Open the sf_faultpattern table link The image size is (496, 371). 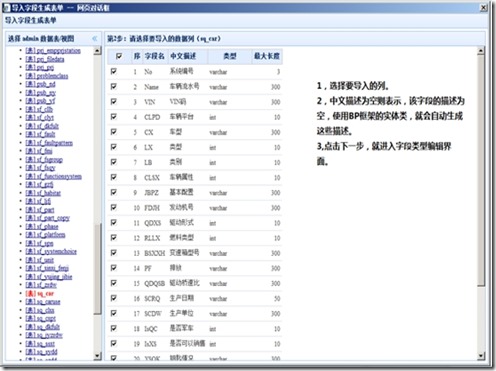[49, 143]
